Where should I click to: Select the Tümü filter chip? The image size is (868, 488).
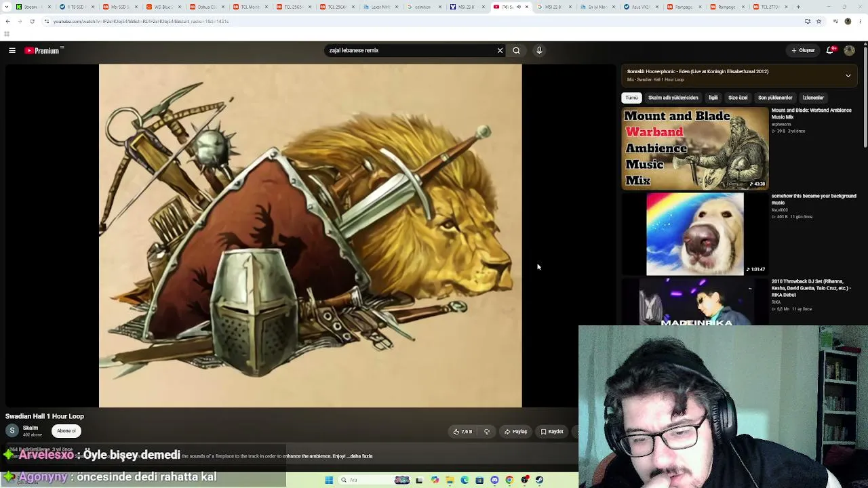click(631, 98)
